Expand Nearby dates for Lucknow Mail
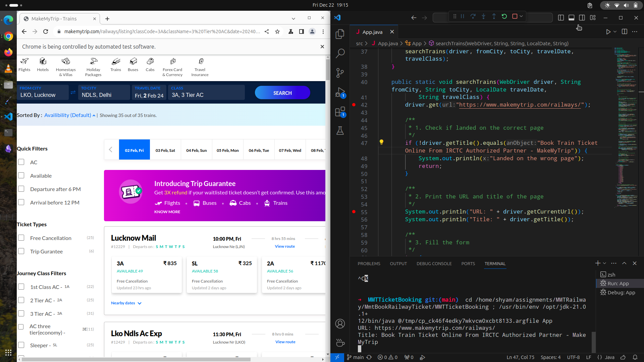This screenshot has width=644, height=362. pos(126,303)
